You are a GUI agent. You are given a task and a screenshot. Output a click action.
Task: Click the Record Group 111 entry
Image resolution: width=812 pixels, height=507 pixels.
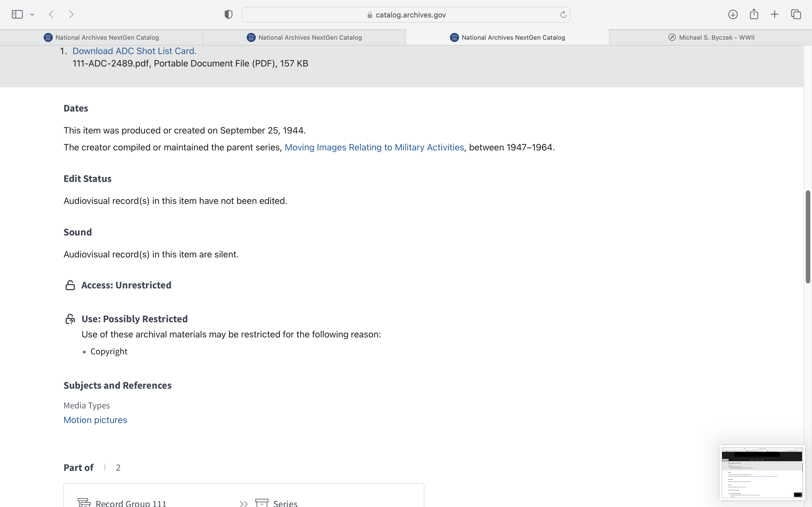pos(131,503)
